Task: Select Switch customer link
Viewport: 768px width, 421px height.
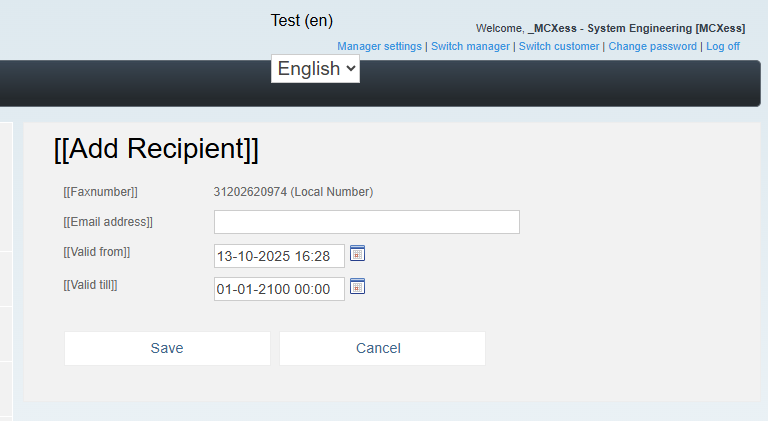Action: tap(559, 46)
